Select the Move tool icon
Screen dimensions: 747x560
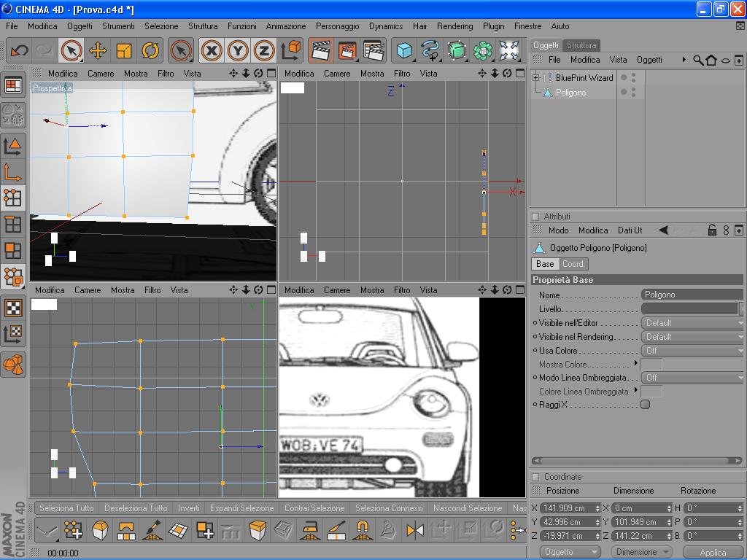pyautogui.click(x=97, y=50)
